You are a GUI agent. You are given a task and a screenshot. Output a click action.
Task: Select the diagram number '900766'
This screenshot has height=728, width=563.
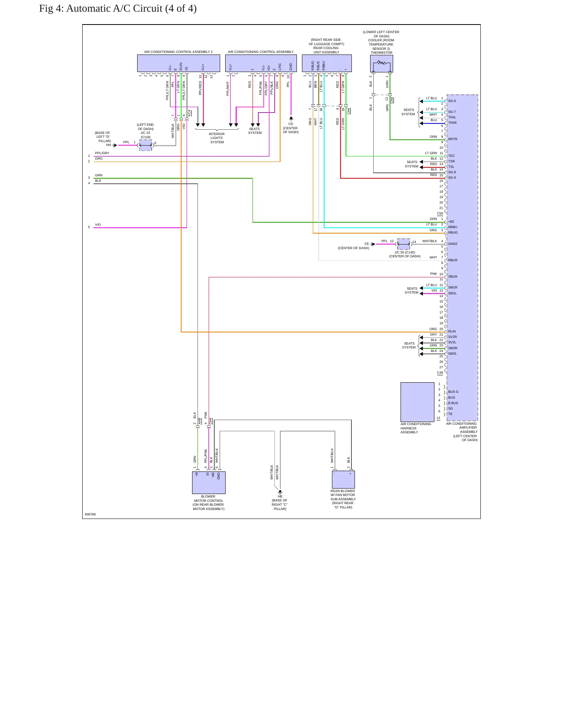click(90, 514)
